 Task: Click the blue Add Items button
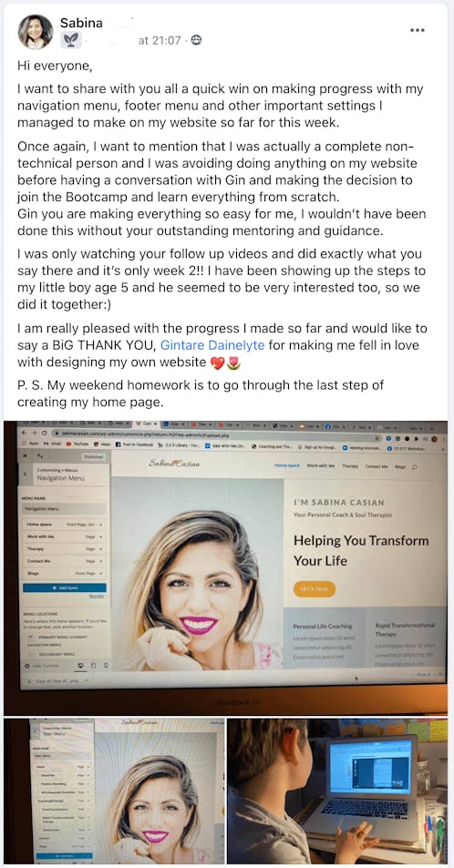65,587
